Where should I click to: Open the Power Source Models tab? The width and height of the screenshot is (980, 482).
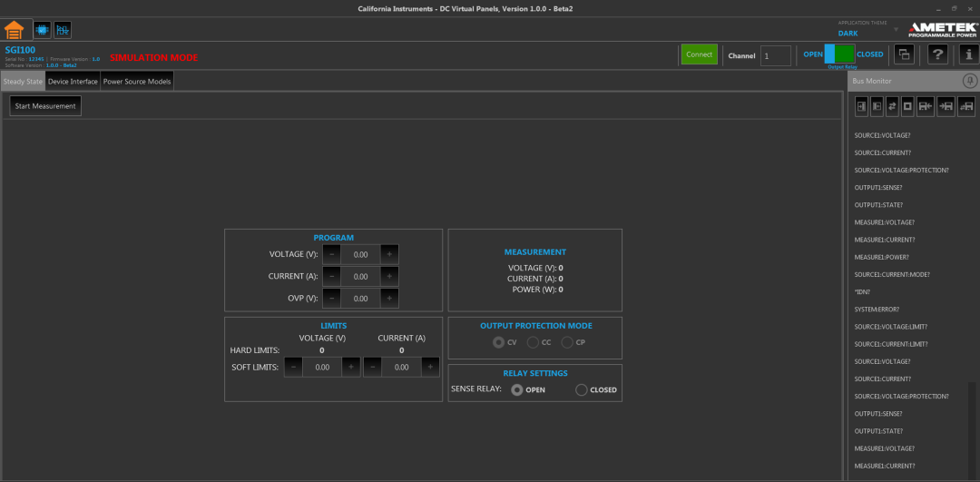click(x=137, y=82)
